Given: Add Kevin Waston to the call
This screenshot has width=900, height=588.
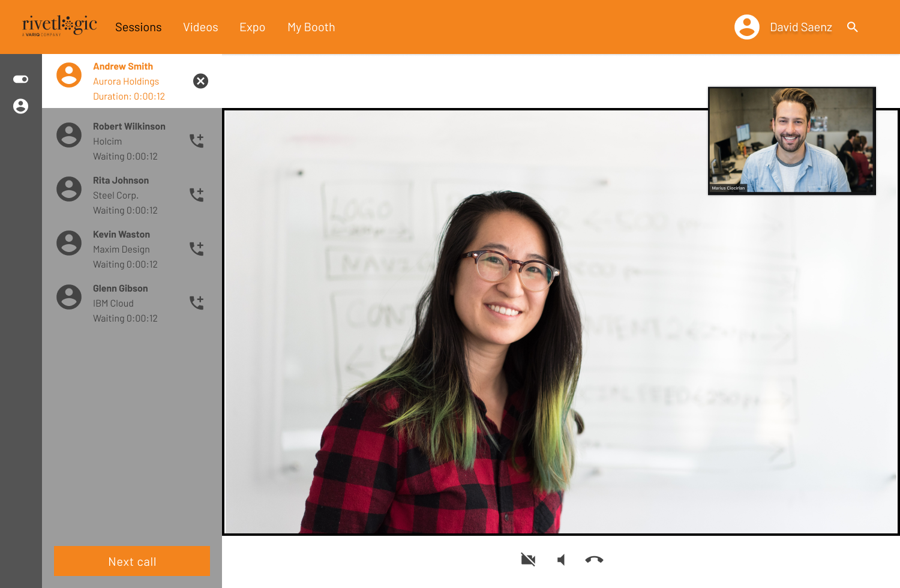Looking at the screenshot, I should point(197,248).
